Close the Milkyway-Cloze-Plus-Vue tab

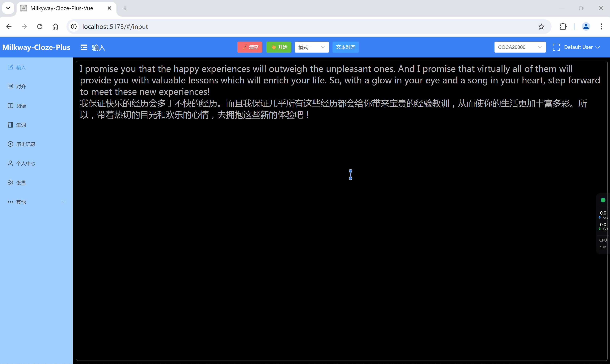pos(109,8)
